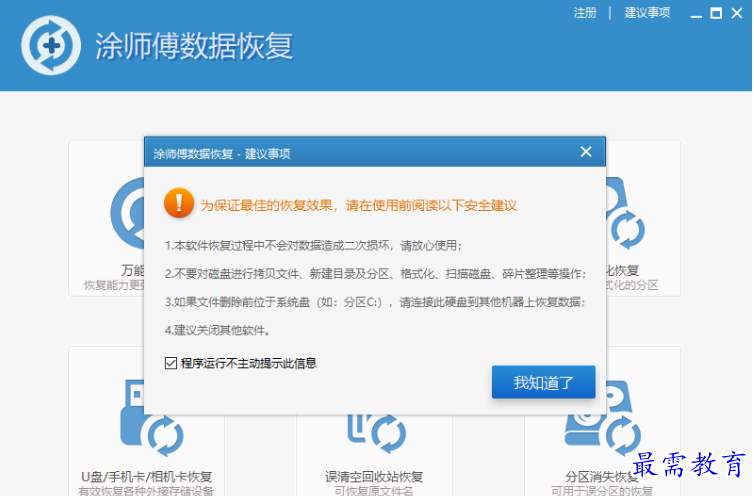Image resolution: width=754 pixels, height=496 pixels.
Task: Select the U盘/手机卡/相机卡恢复 icon
Action: [151, 418]
